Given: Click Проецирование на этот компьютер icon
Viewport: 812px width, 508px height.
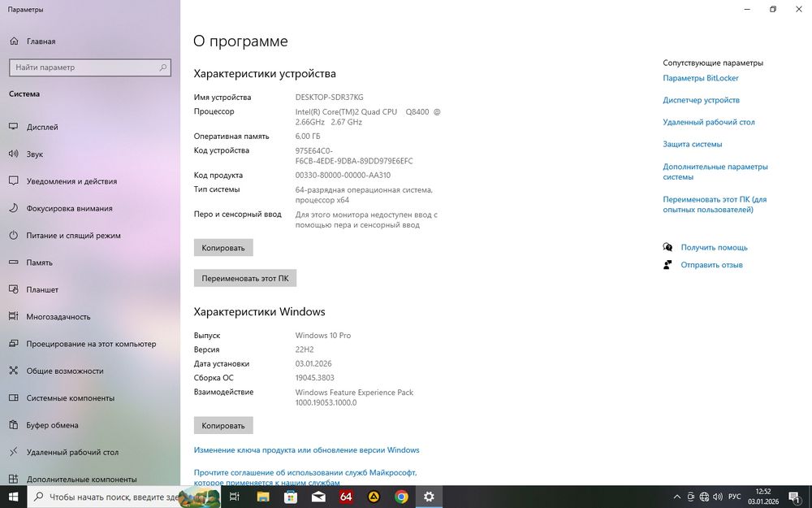Looking at the screenshot, I should coord(14,344).
